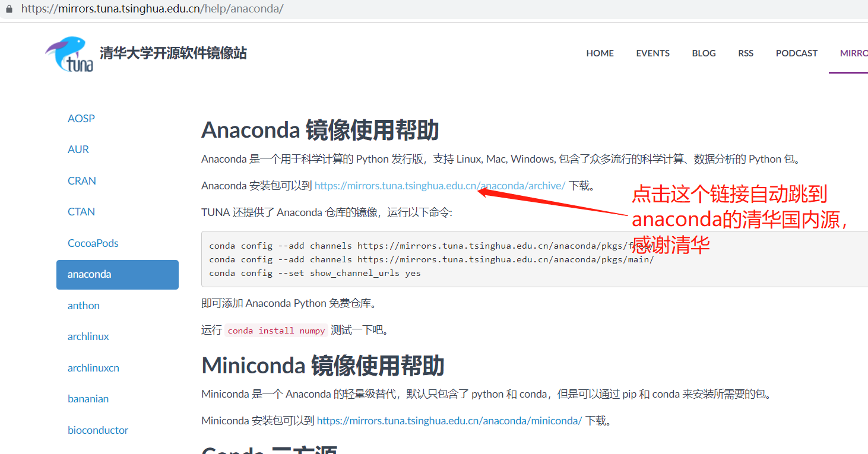Click the paragraph starting Anaconda 是一个用于科学计算
Screen dimensions: 868x454
pyautogui.click(x=502, y=159)
